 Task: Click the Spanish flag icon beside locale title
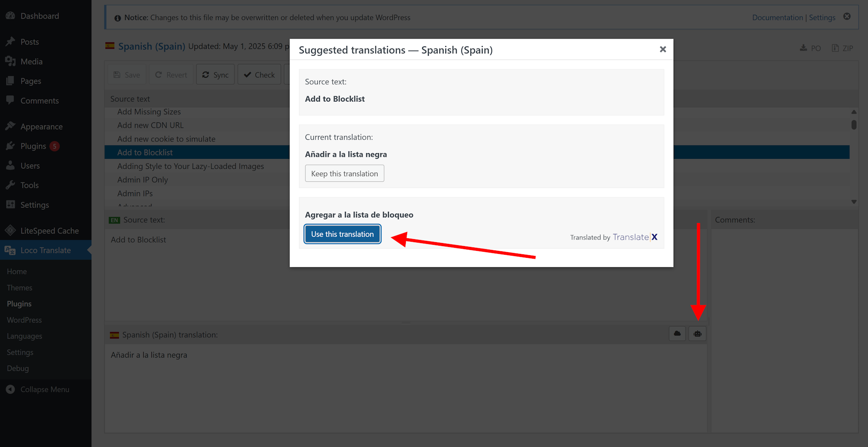110,46
